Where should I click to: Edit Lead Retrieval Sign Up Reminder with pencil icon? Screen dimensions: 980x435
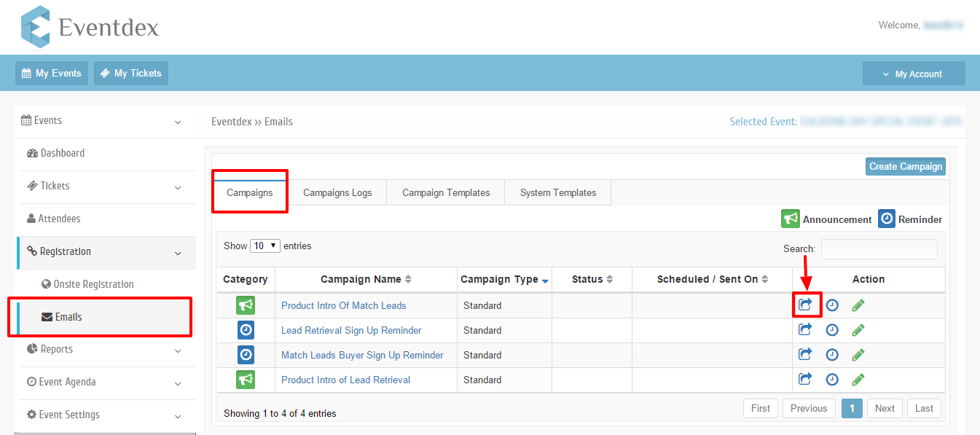pos(858,330)
